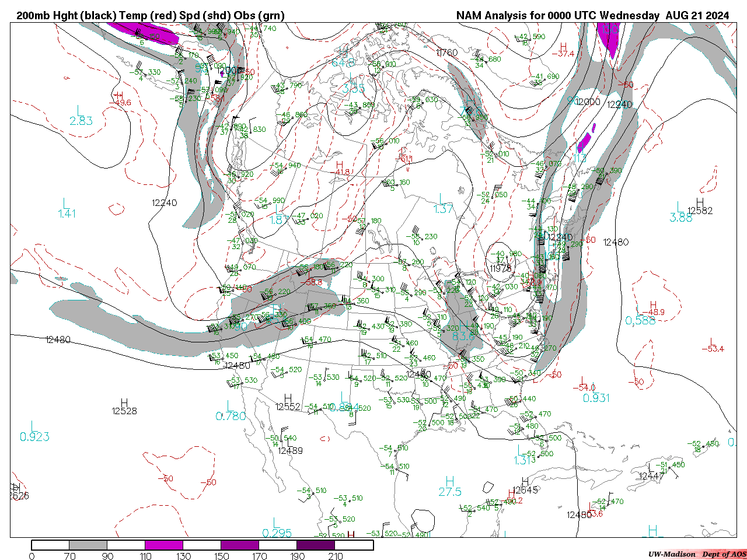This screenshot has width=747, height=560.
Task: Click the cyan L 0.780 marker
Action: (x=231, y=411)
